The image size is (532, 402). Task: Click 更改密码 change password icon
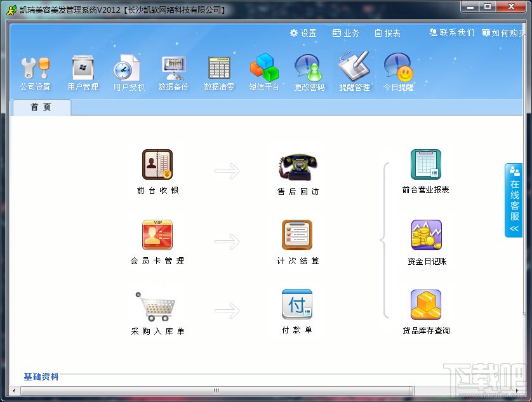point(309,72)
